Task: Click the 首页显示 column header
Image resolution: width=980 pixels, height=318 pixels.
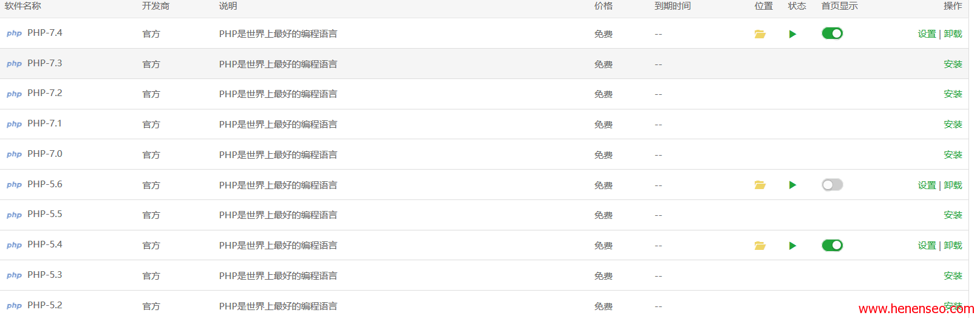Action: click(840, 6)
